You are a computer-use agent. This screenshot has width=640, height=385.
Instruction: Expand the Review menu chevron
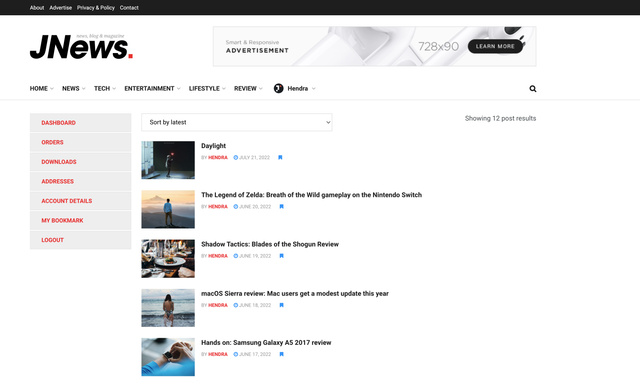[x=261, y=89]
